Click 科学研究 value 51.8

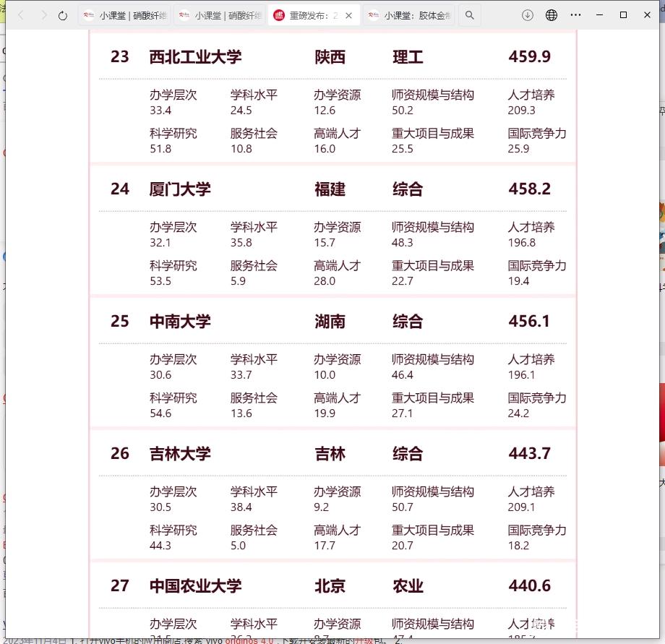160,149
